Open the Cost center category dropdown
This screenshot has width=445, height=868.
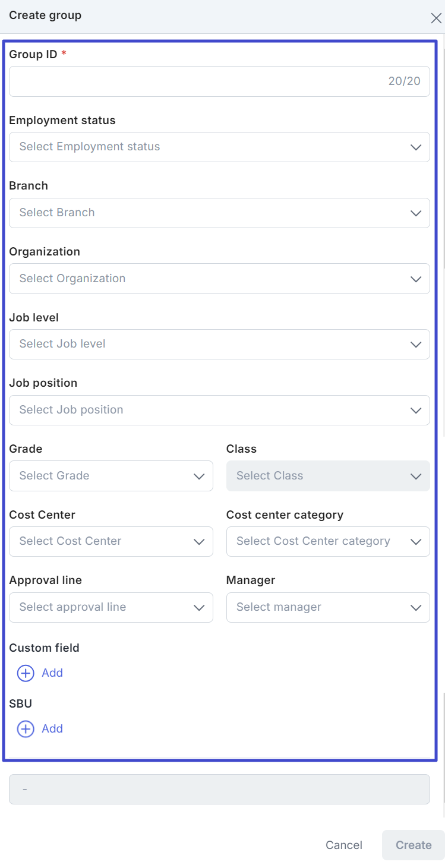[x=327, y=541]
